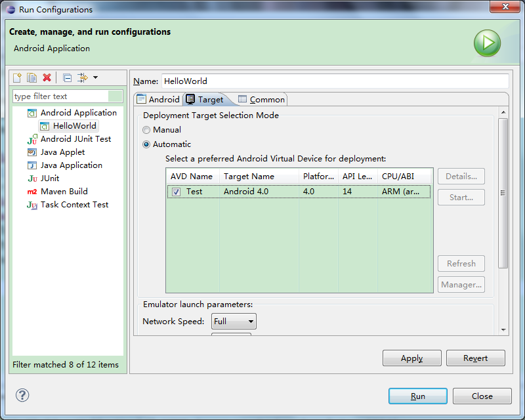Click the type filter text field
Screen dimensions: 525x420
(x=68, y=96)
